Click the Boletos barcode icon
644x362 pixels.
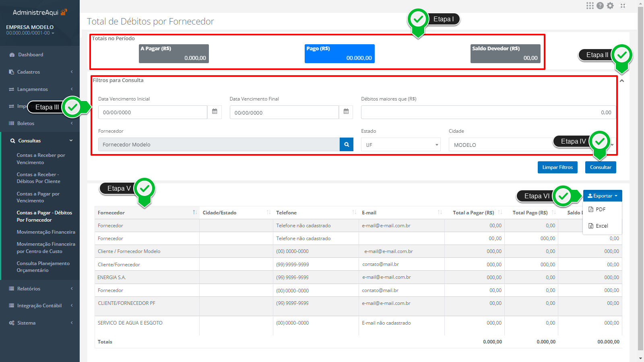12,123
